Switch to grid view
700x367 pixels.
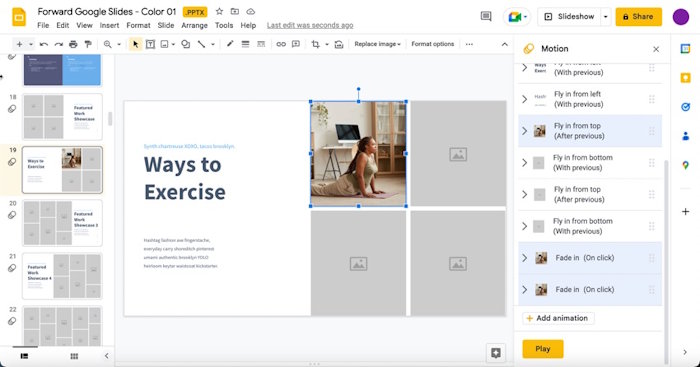coord(74,356)
